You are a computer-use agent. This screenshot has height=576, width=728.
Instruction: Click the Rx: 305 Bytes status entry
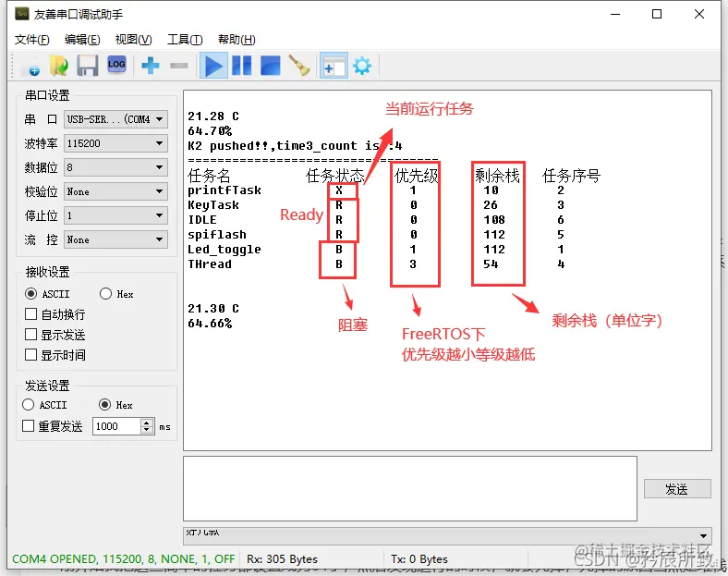283,558
